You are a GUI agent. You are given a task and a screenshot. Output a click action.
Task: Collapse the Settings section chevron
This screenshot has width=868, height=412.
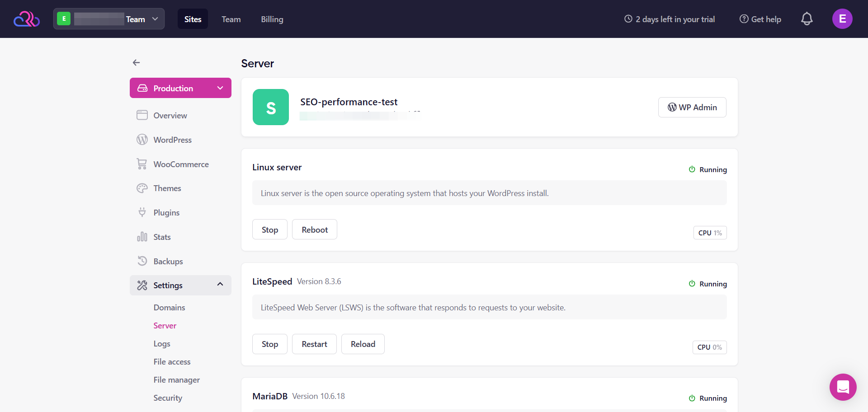click(220, 285)
